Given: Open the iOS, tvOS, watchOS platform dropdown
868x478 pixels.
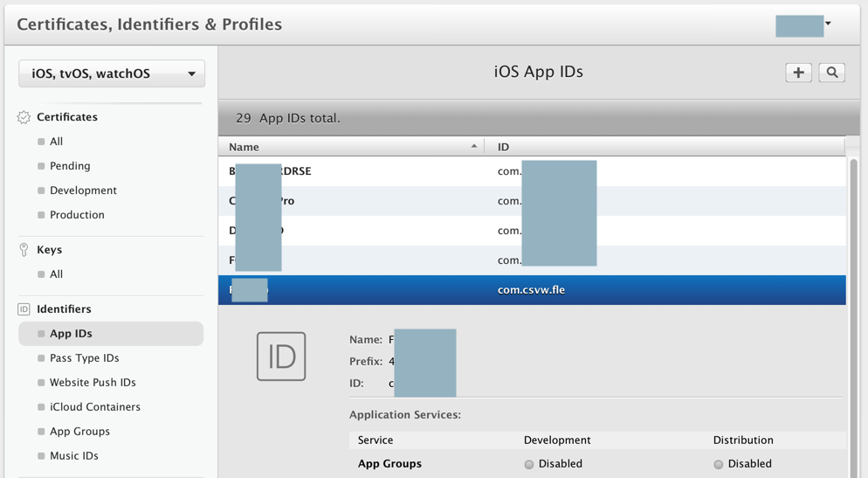Looking at the screenshot, I should [x=112, y=74].
